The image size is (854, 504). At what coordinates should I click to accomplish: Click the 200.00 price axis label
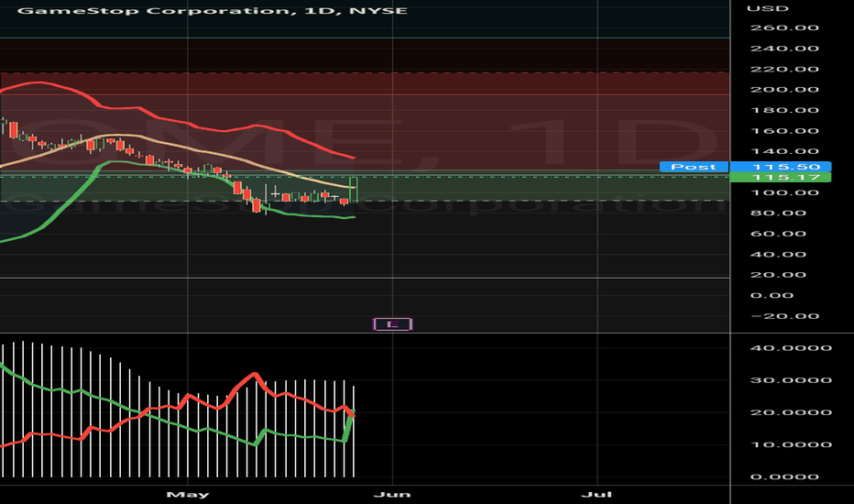pyautogui.click(x=785, y=90)
